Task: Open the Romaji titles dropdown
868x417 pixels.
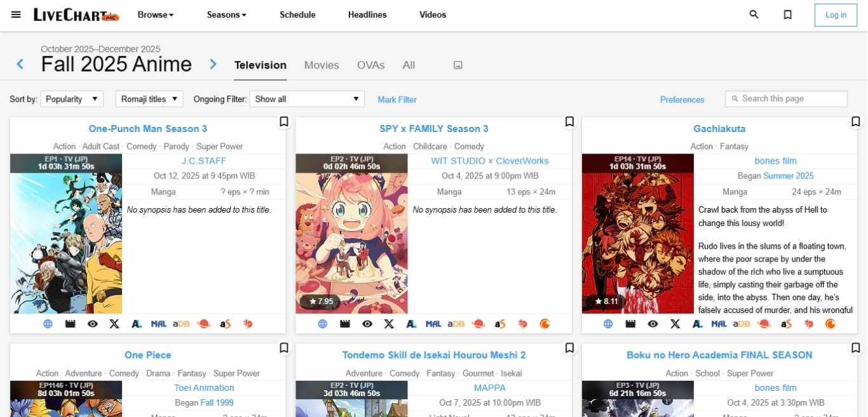Action: (149, 99)
